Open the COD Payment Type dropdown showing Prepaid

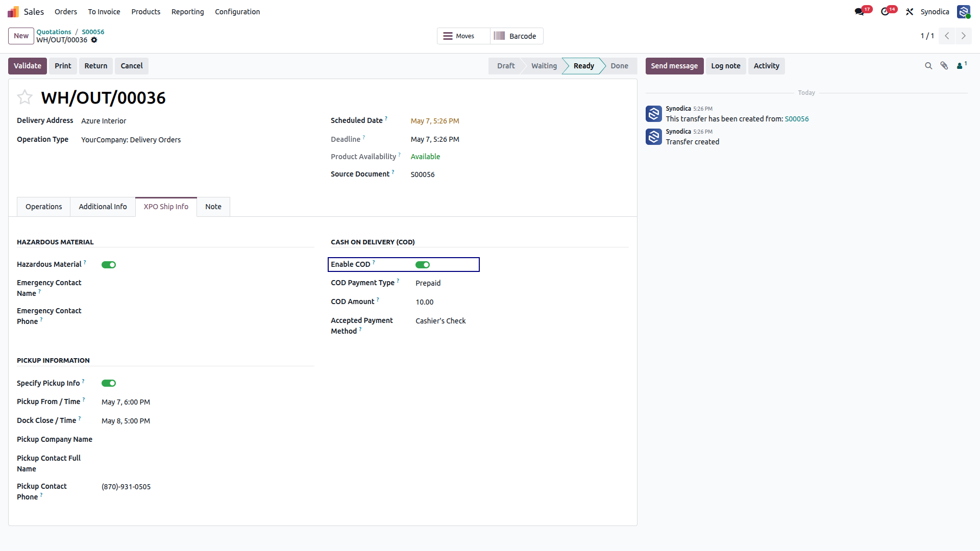pyautogui.click(x=522, y=283)
